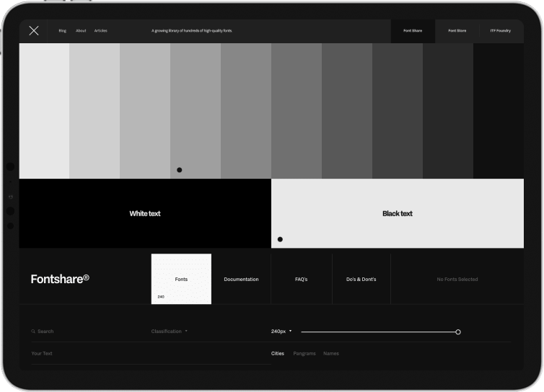This screenshot has width=544, height=392.
Task: Click the X logo icon in header
Action: click(34, 30)
